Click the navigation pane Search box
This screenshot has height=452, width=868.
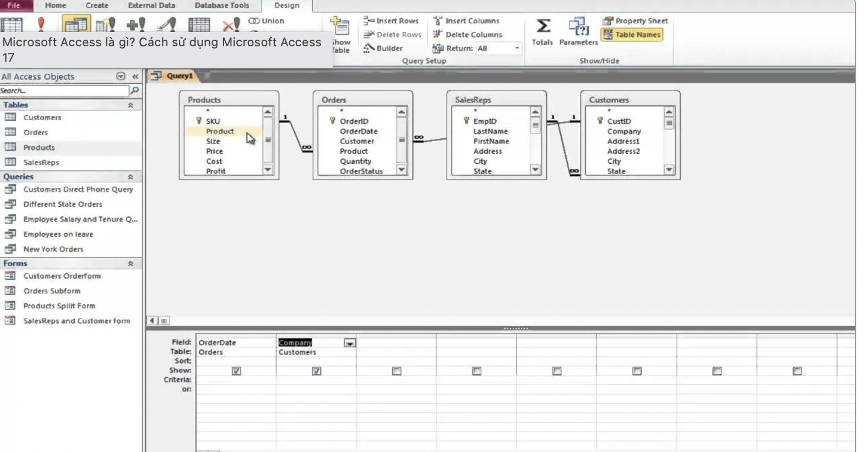pos(64,90)
